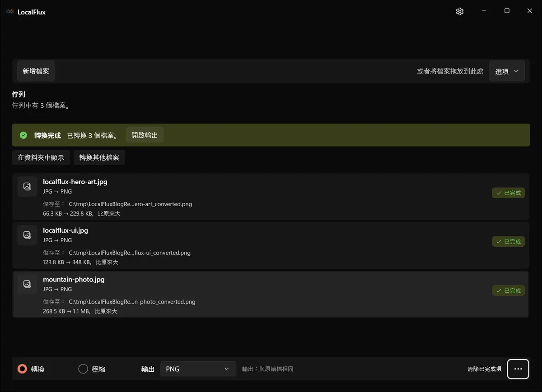542x392 pixels.
Task: Open the three-dots more options button
Action: click(x=518, y=369)
